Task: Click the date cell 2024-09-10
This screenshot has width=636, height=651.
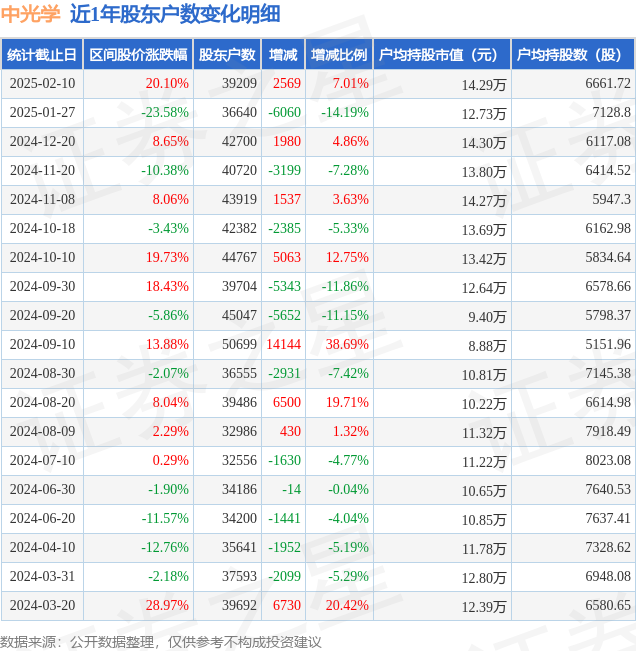Action: tap(42, 344)
